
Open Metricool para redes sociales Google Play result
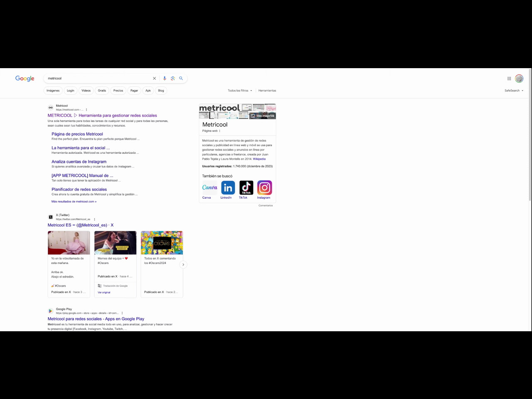(96, 319)
